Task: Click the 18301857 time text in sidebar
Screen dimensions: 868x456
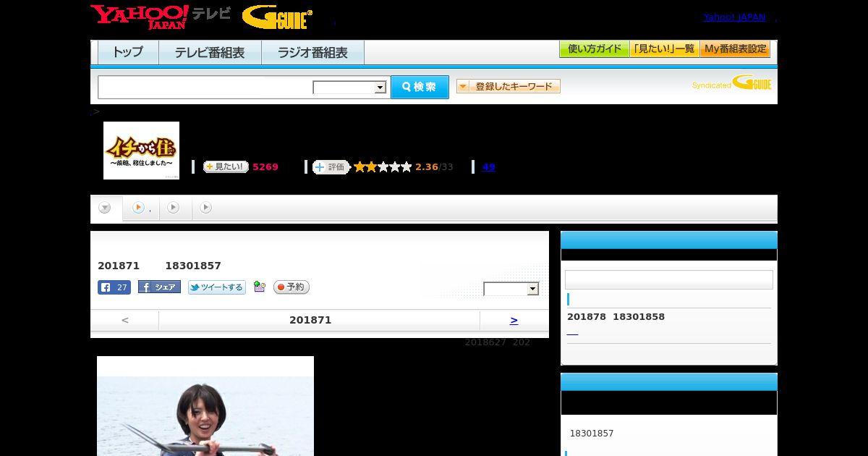Action: 592,434
